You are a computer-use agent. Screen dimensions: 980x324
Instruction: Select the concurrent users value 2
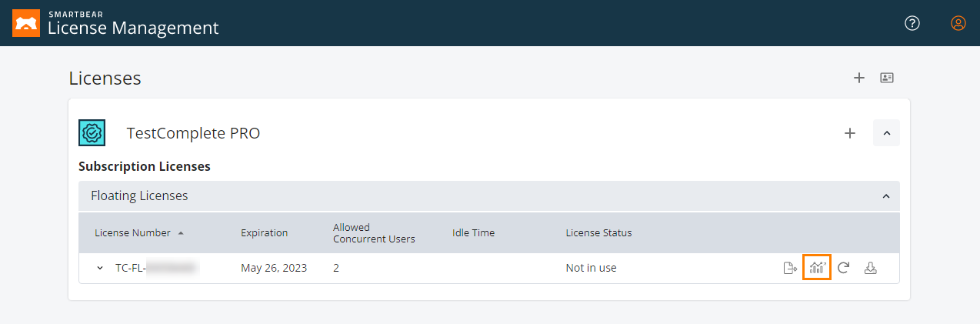336,268
